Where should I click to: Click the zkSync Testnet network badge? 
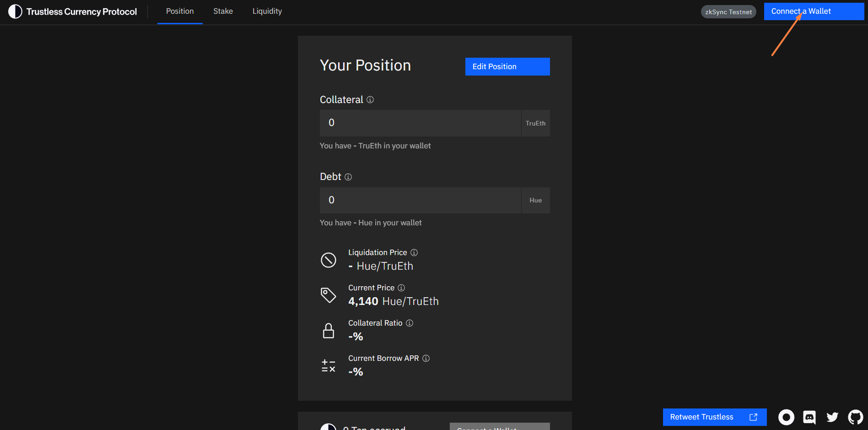point(728,12)
